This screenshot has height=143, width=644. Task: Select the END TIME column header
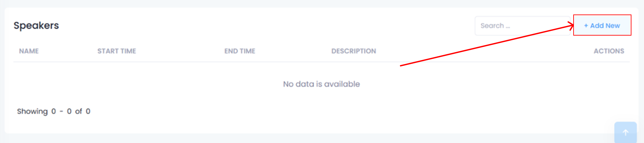240,51
